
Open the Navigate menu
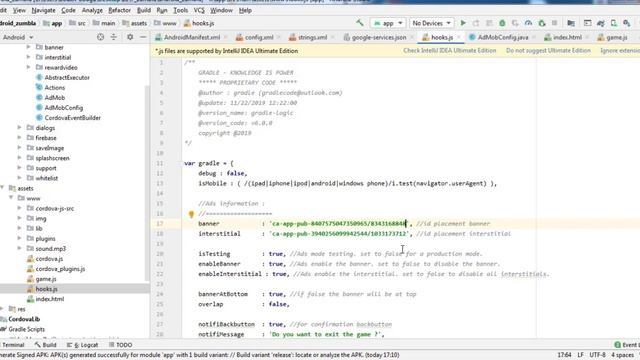43,10
